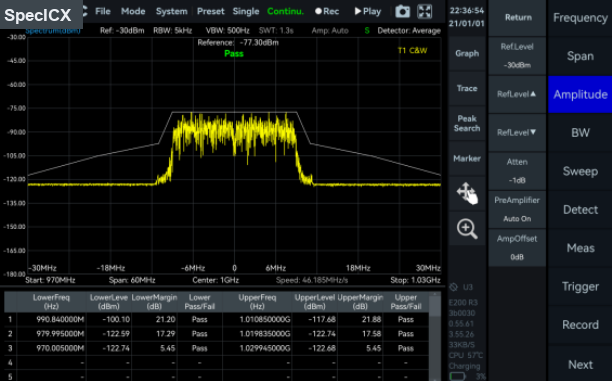
Task: Select row 4 in the results table
Action: click(216, 363)
